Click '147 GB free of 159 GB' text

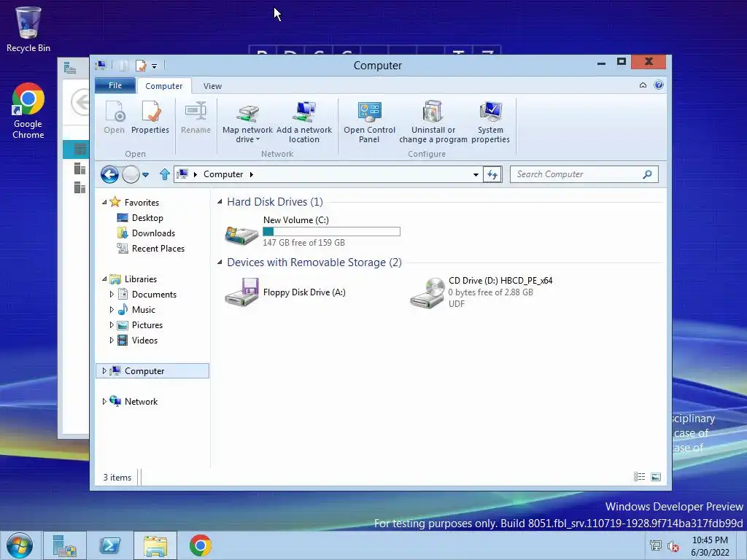[304, 242]
